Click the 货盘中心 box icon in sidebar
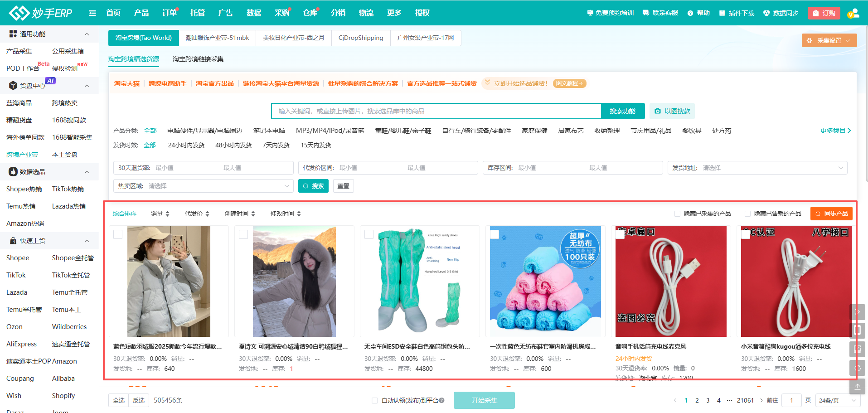The width and height of the screenshot is (868, 413). [13, 86]
